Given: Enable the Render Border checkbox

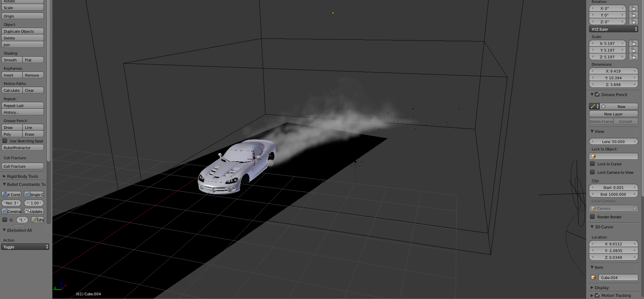Looking at the screenshot, I should pyautogui.click(x=592, y=217).
